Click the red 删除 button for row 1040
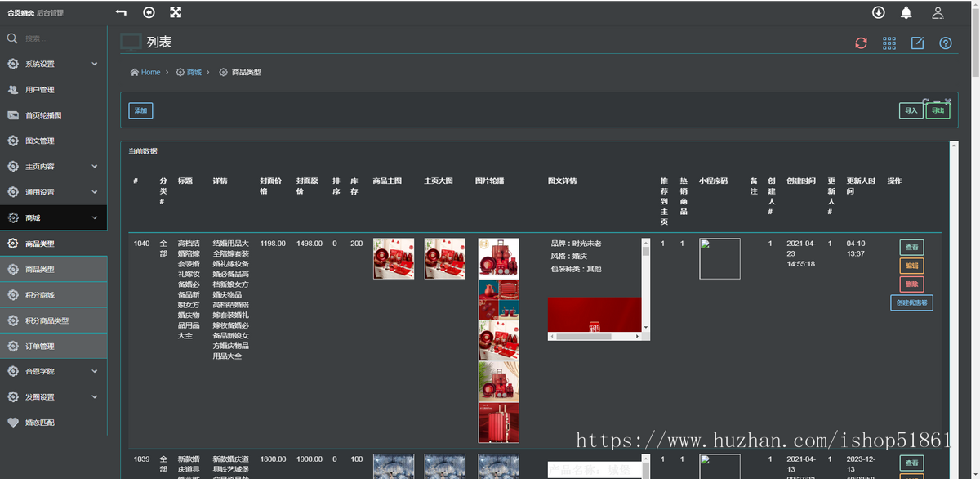The width and height of the screenshot is (980, 479). 911,284
